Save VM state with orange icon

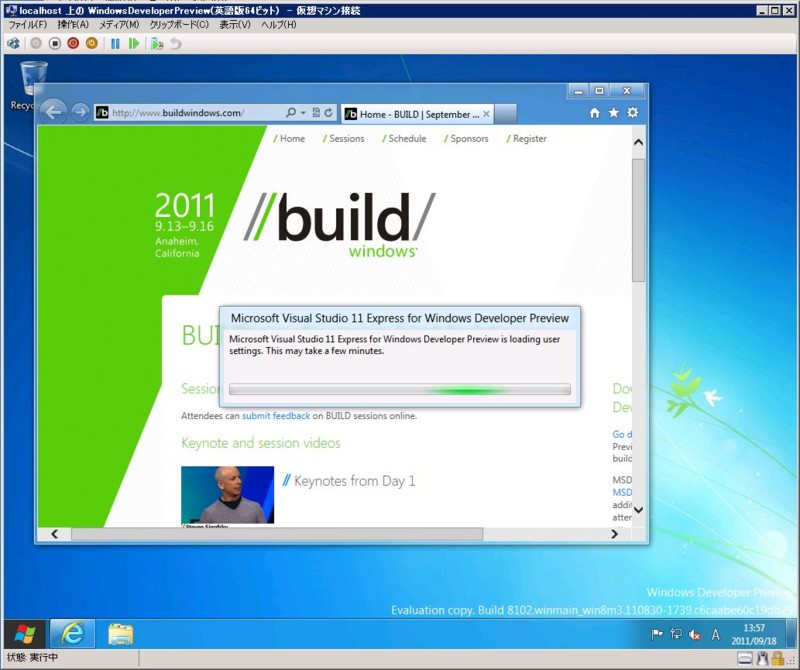point(92,43)
